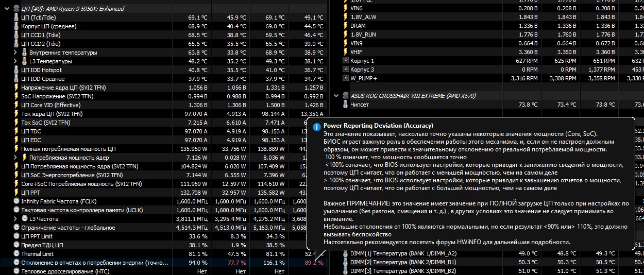Image resolution: width=644 pixels, height=275 pixels.
Task: Click the 73.8 °C Чипсет current value
Action: click(528, 105)
